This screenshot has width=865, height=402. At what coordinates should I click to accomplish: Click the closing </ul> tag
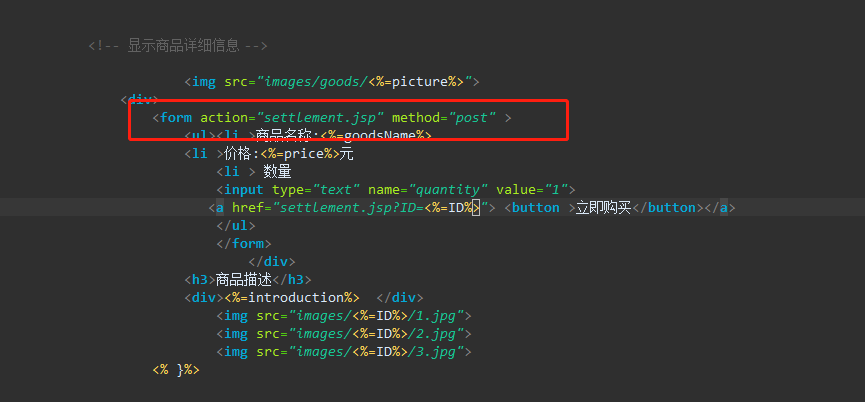(x=236, y=226)
